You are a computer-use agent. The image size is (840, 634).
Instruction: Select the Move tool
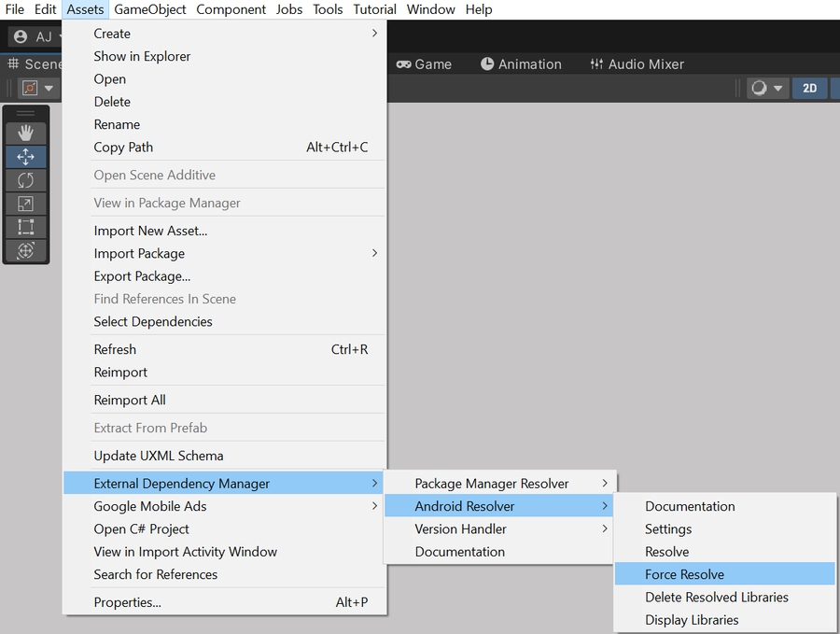pyautogui.click(x=25, y=157)
